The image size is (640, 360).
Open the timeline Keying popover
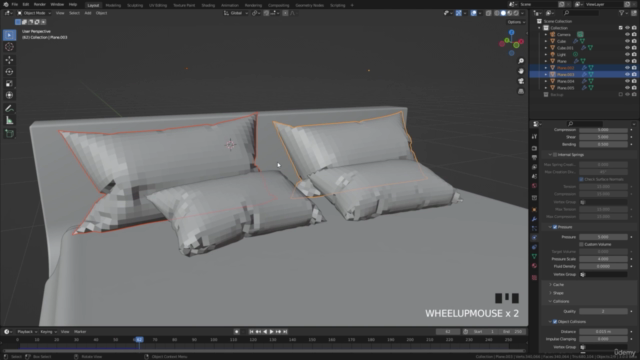pos(48,332)
